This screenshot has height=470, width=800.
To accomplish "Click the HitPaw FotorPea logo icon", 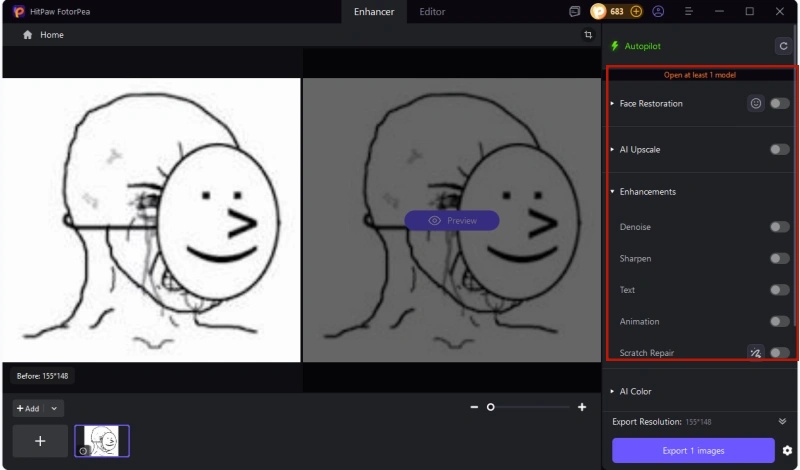I will [19, 12].
